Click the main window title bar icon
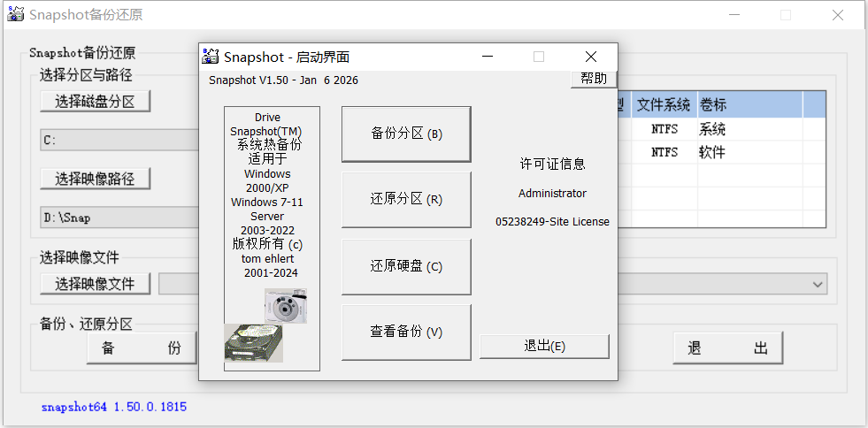This screenshot has width=868, height=428. (x=15, y=15)
